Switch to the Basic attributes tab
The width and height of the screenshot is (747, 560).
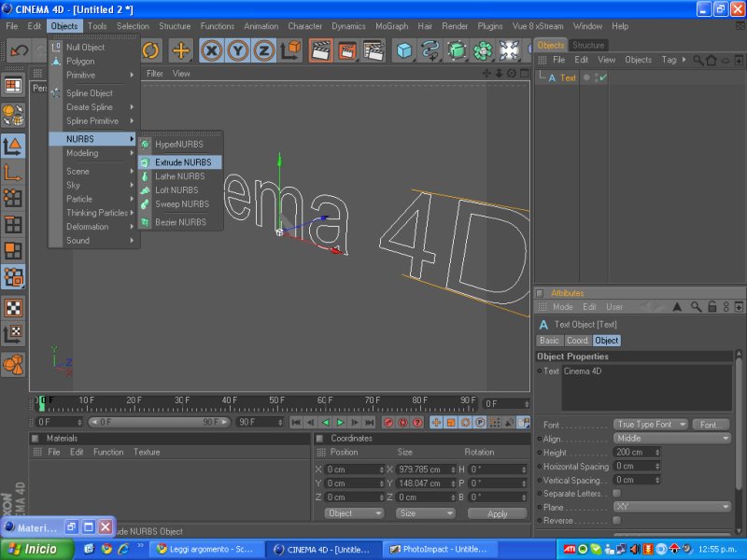549,341
